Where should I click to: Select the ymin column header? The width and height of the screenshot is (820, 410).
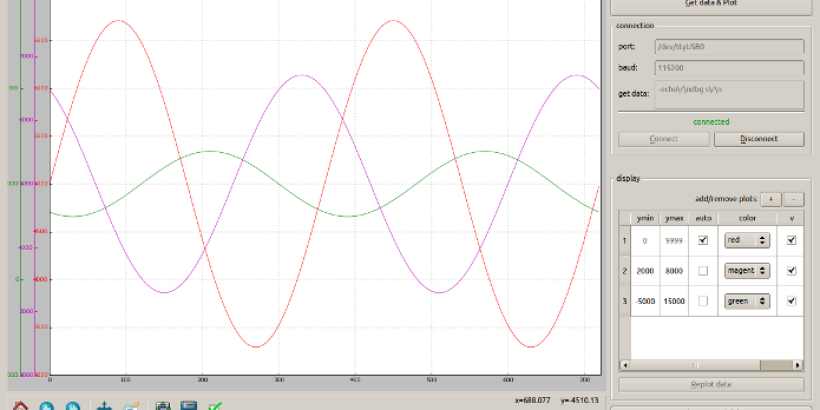click(645, 218)
